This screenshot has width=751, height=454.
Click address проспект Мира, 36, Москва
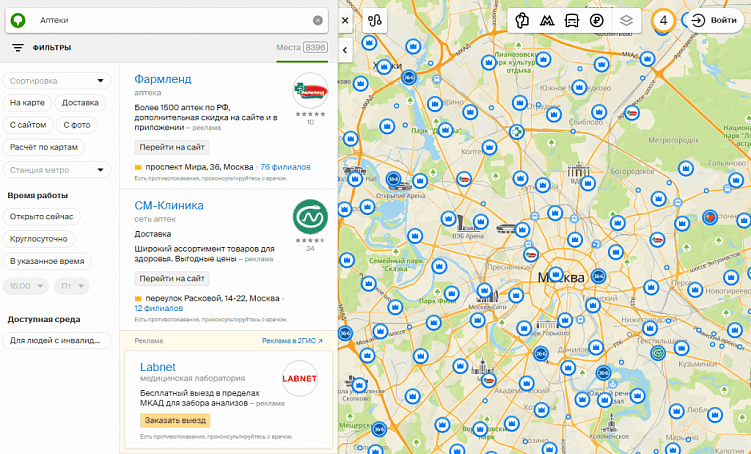tap(199, 167)
